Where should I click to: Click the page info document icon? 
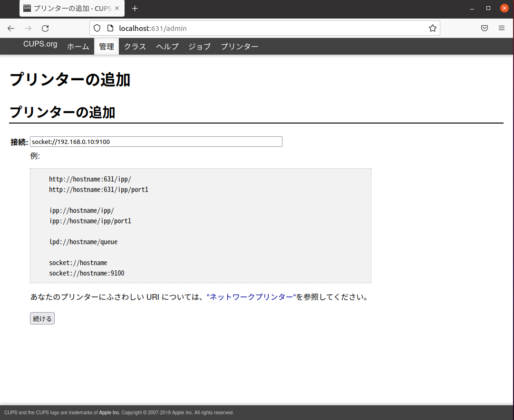click(x=110, y=28)
